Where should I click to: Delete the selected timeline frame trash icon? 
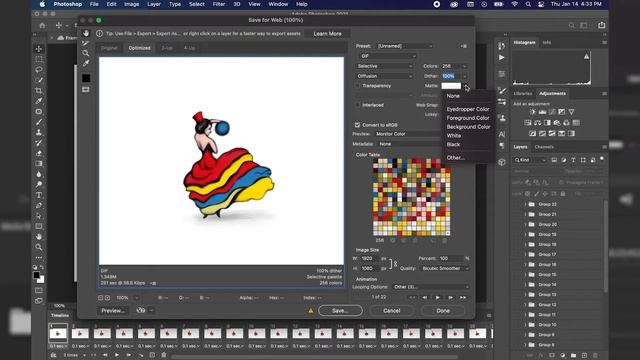pyautogui.click(x=164, y=355)
